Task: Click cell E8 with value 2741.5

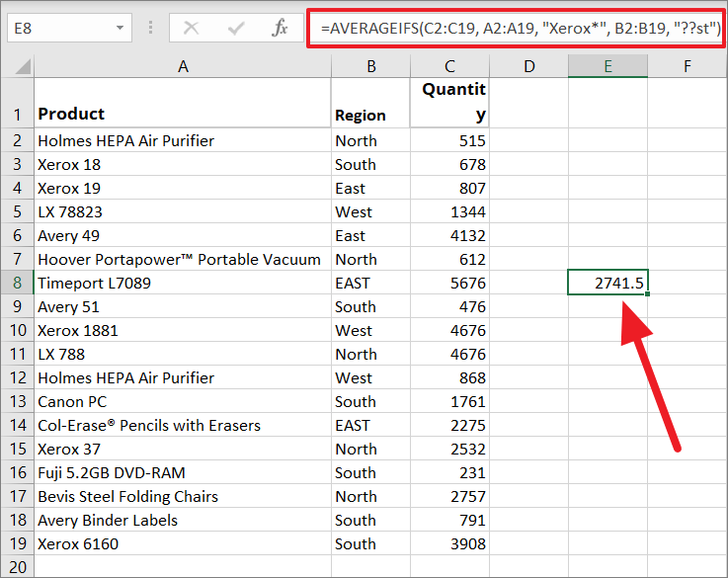Action: coord(607,284)
